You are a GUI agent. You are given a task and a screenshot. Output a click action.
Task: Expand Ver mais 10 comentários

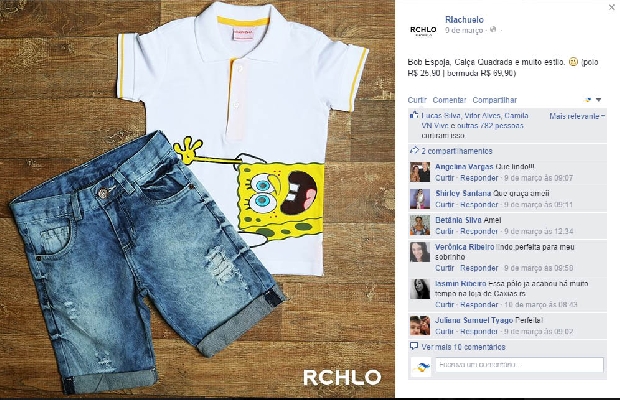pos(463,347)
